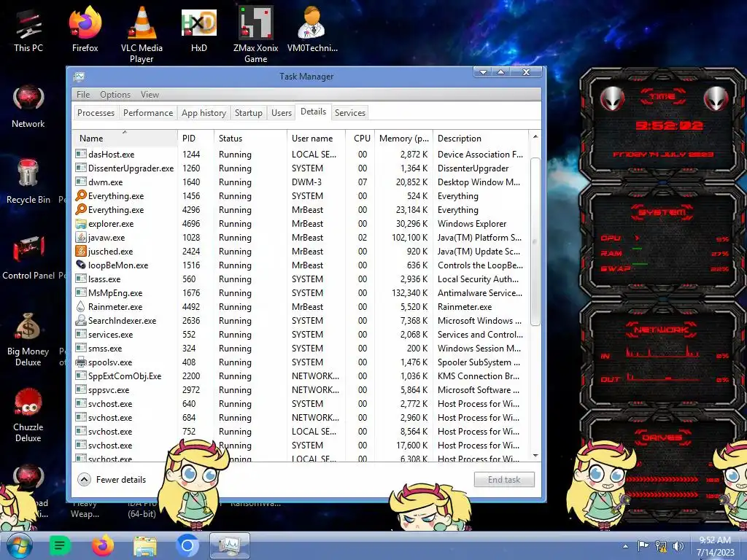Select the MsMpEng.exe process row
Screen dimensions: 747x560
tap(300, 293)
